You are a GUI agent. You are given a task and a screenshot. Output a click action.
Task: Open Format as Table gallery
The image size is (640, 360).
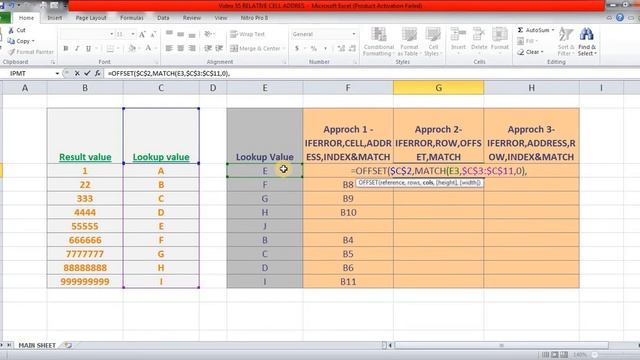point(409,42)
